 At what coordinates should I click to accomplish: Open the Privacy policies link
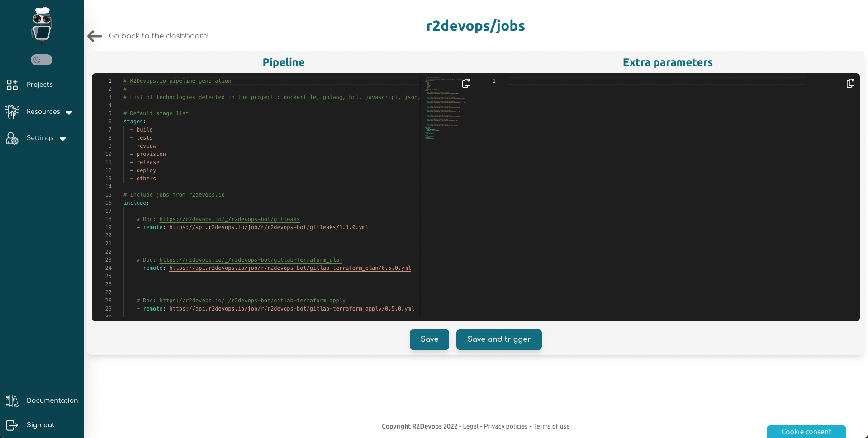[505, 426]
